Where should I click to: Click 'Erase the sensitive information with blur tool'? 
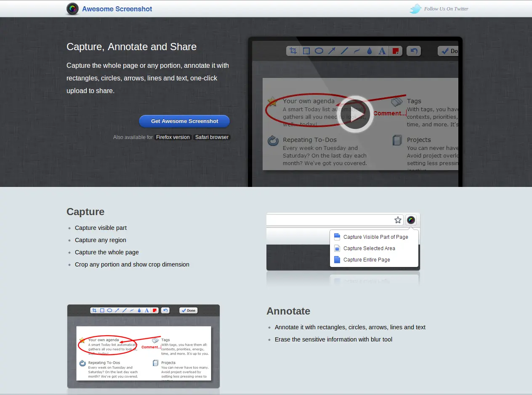[x=333, y=339]
